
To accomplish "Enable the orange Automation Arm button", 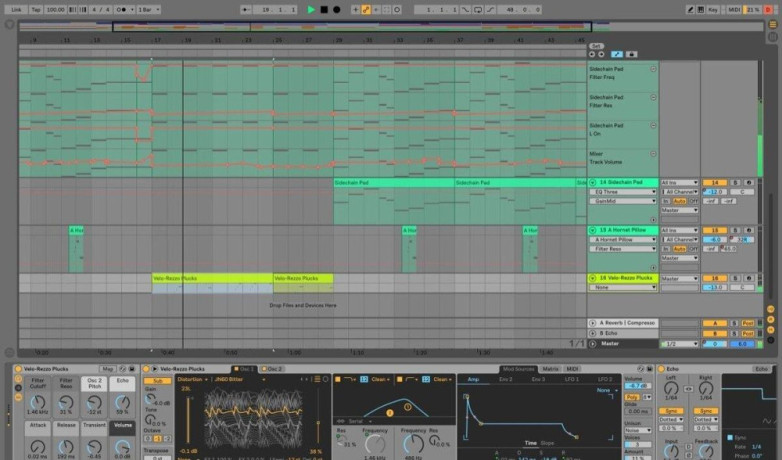I will [x=366, y=9].
